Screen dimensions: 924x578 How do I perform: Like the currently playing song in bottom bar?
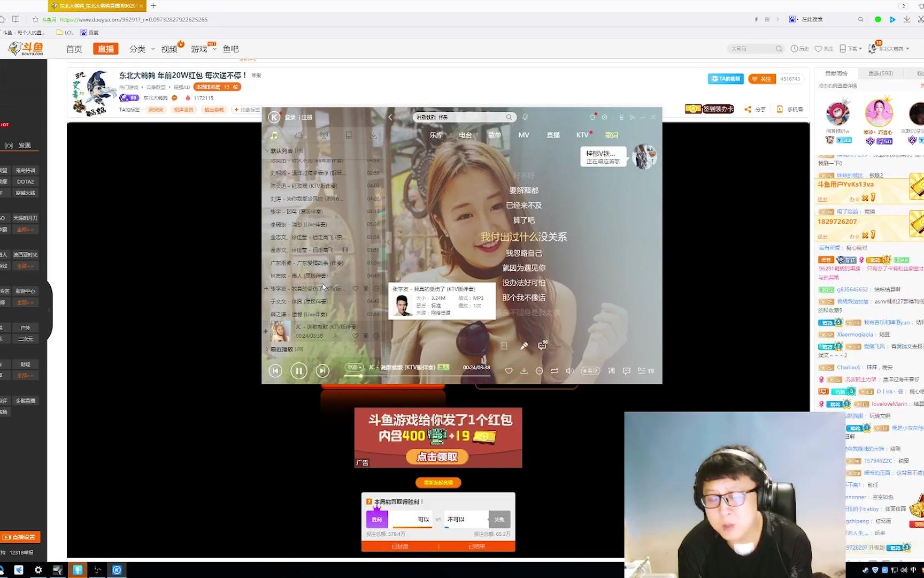509,371
